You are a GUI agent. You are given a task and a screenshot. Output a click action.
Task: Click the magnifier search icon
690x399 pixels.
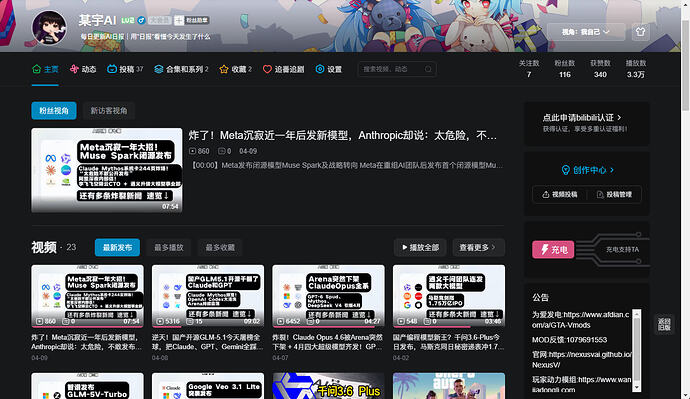click(428, 69)
